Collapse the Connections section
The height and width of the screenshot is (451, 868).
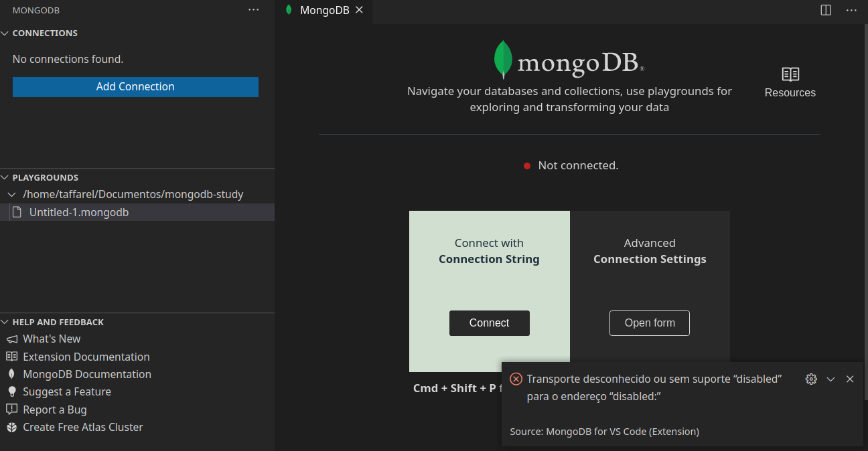click(x=5, y=33)
